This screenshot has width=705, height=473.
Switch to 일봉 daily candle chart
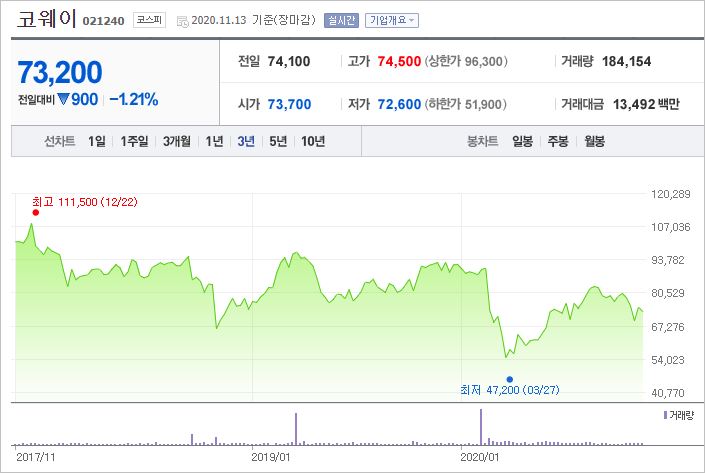pyautogui.click(x=522, y=141)
